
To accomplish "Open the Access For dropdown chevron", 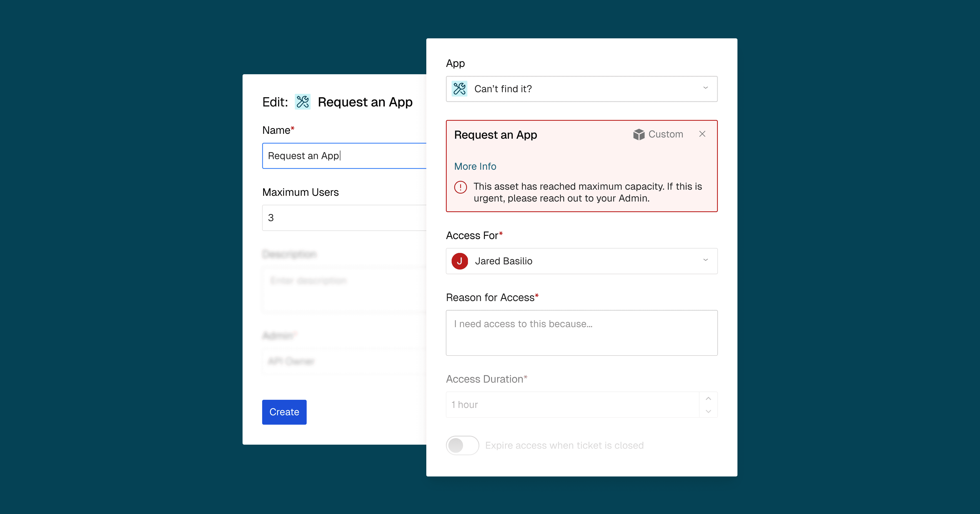I will pos(705,260).
